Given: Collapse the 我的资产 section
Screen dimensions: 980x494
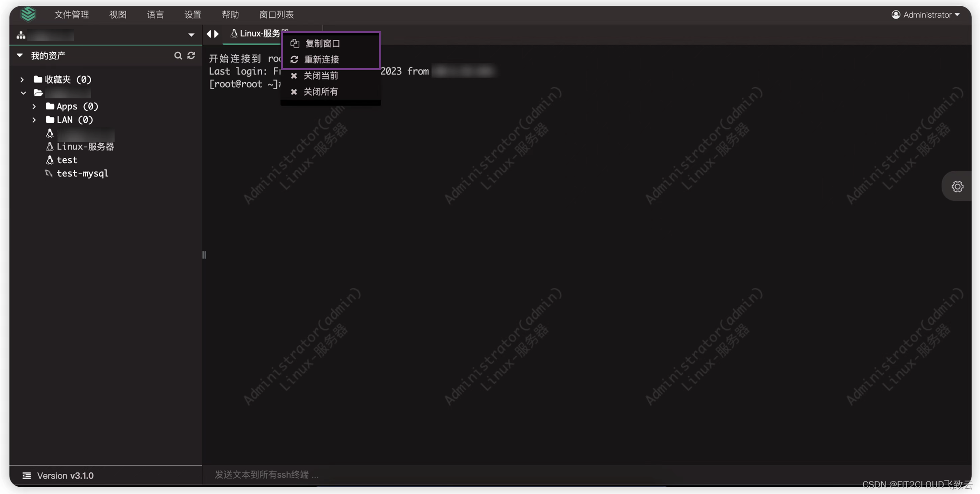Looking at the screenshot, I should (20, 56).
